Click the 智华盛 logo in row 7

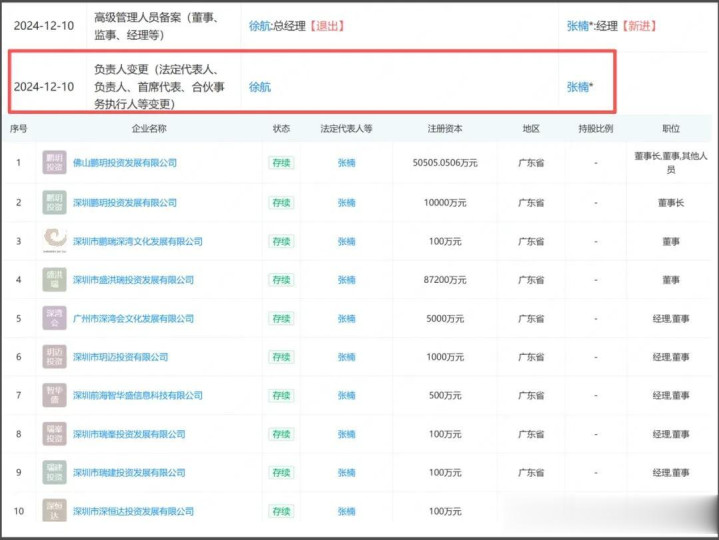pos(54,395)
